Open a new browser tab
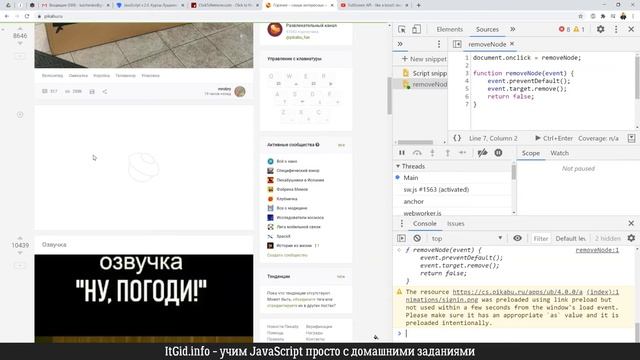Image resolution: width=640 pixels, height=360 pixels. [419, 5]
